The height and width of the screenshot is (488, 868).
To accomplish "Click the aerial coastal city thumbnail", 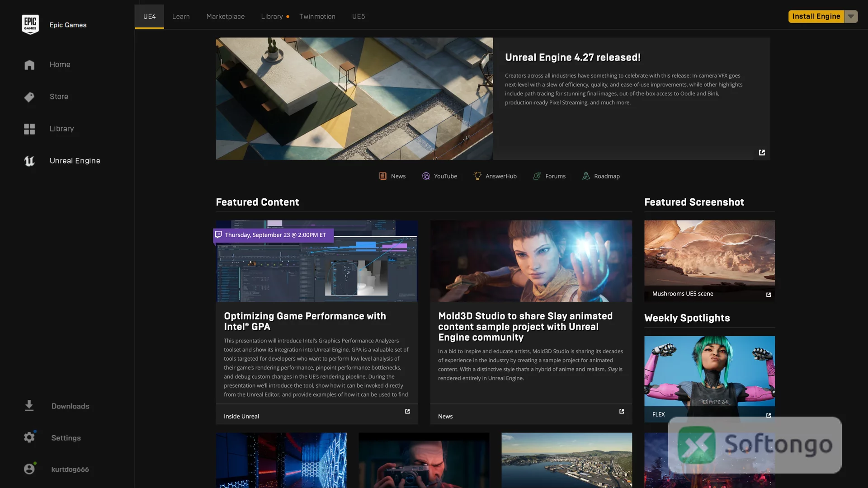I will [566, 460].
